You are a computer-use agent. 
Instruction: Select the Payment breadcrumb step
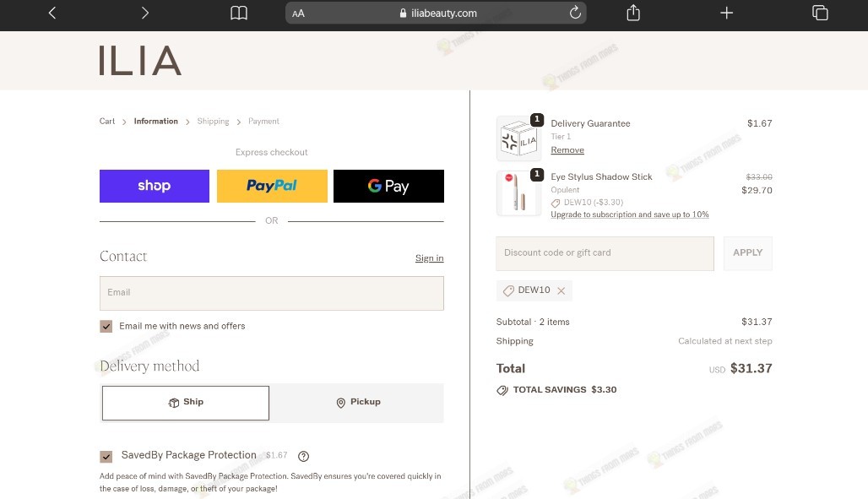[x=263, y=122]
